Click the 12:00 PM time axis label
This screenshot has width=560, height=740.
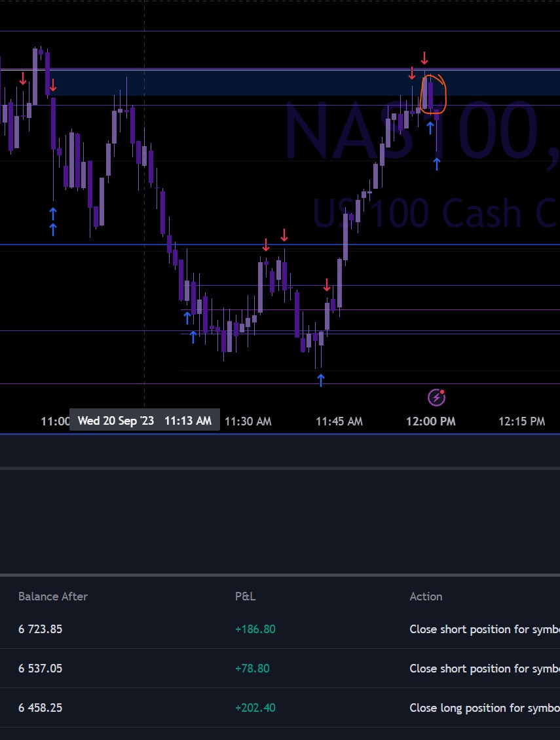(x=431, y=421)
